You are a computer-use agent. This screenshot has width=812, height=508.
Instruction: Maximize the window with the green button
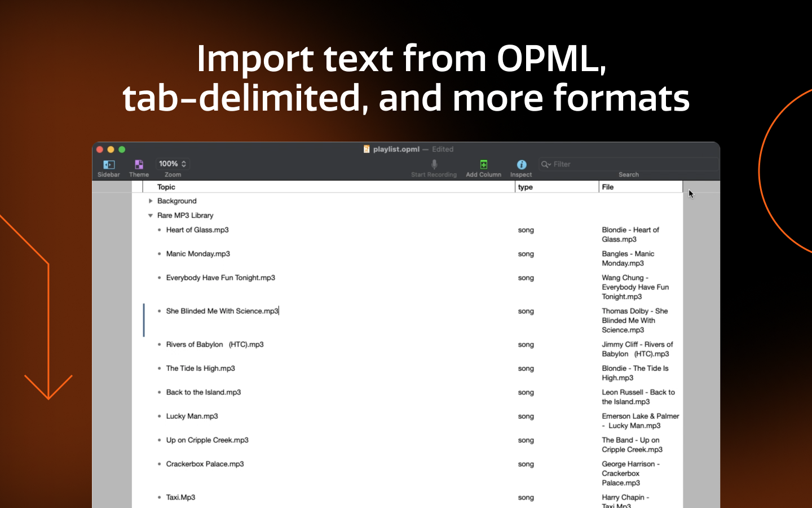(122, 150)
